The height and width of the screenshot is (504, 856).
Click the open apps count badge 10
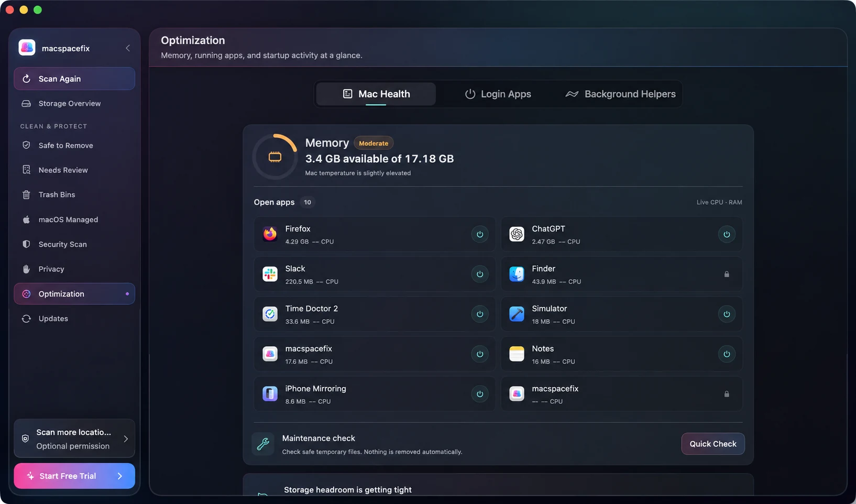tap(308, 202)
